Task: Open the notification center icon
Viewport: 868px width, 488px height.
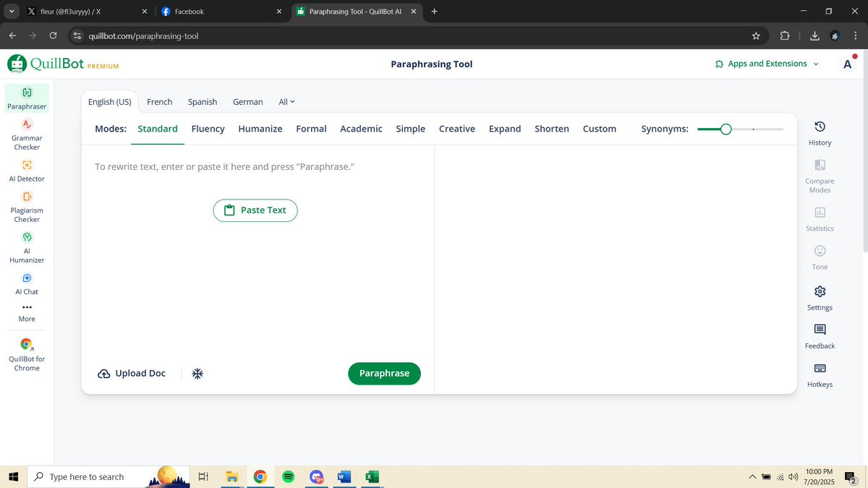Action: pos(851,477)
